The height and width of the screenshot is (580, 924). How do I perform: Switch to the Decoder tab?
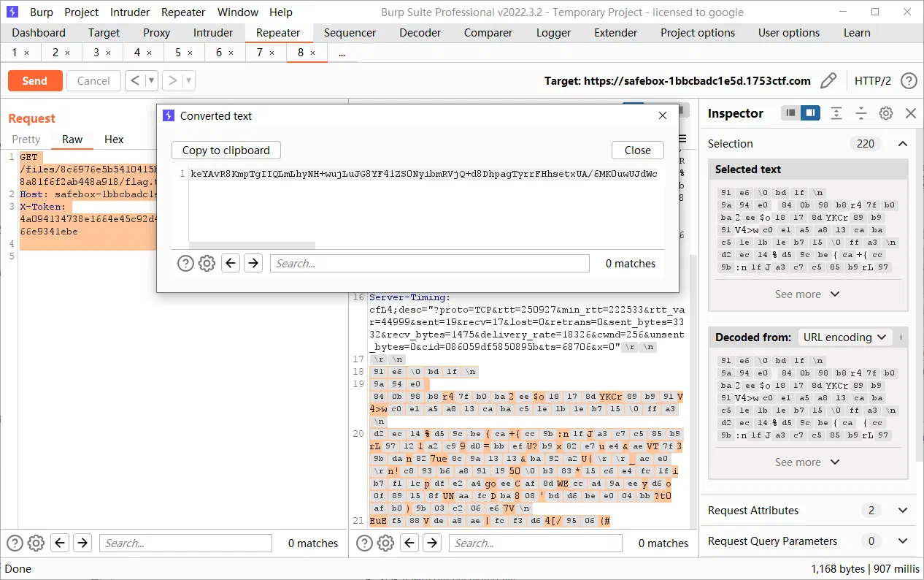(420, 32)
